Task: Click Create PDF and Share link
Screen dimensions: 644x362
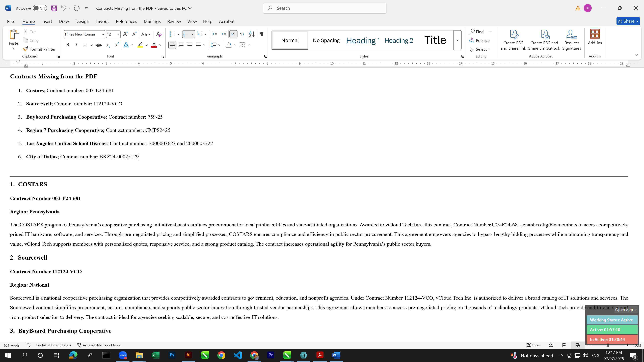Action: 513,40
